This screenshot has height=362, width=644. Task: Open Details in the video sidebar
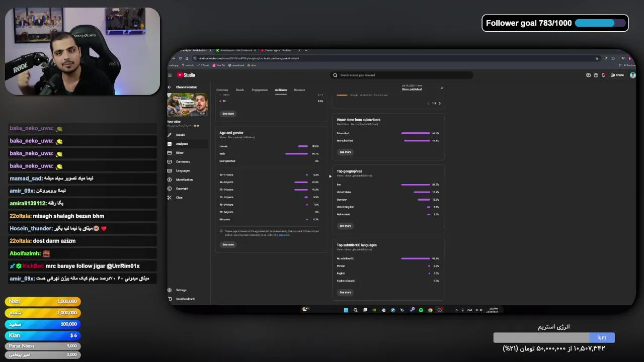[181, 135]
